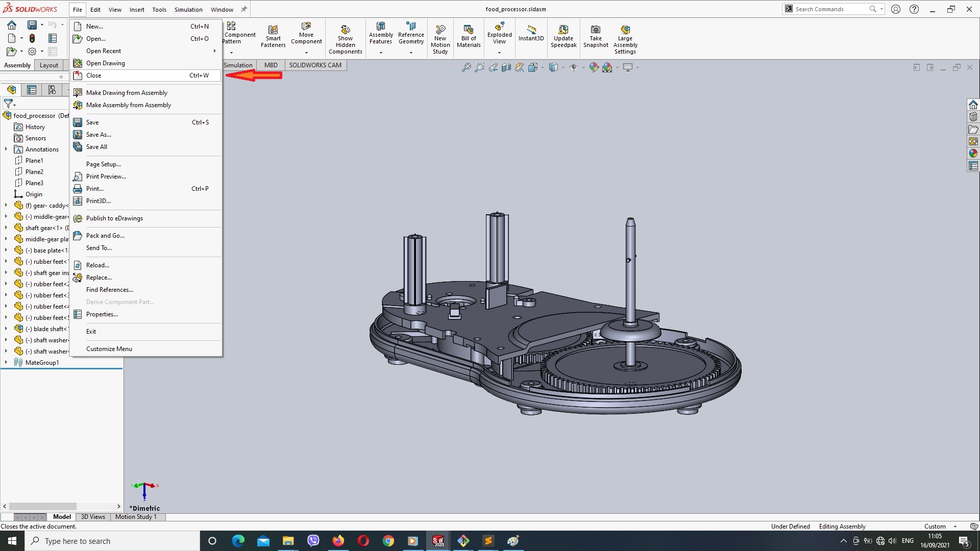The height and width of the screenshot is (551, 980).
Task: Select the Sensors tree item
Action: click(x=35, y=138)
